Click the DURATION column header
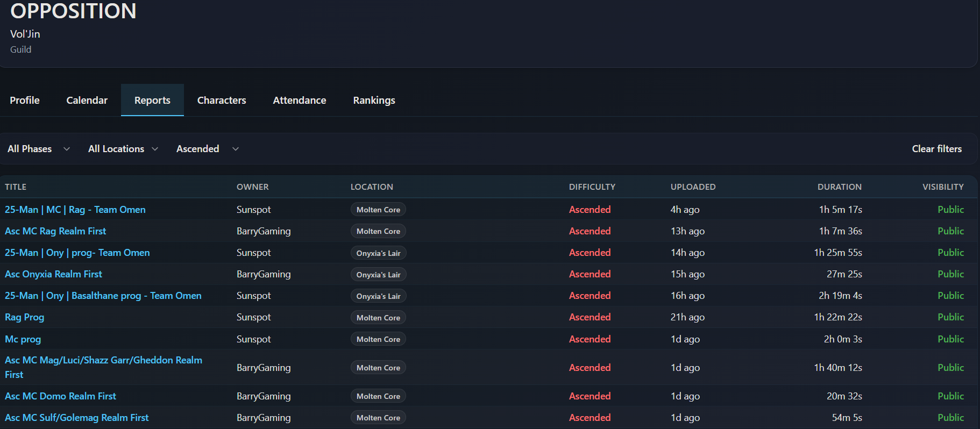The image size is (980, 429). (x=840, y=187)
